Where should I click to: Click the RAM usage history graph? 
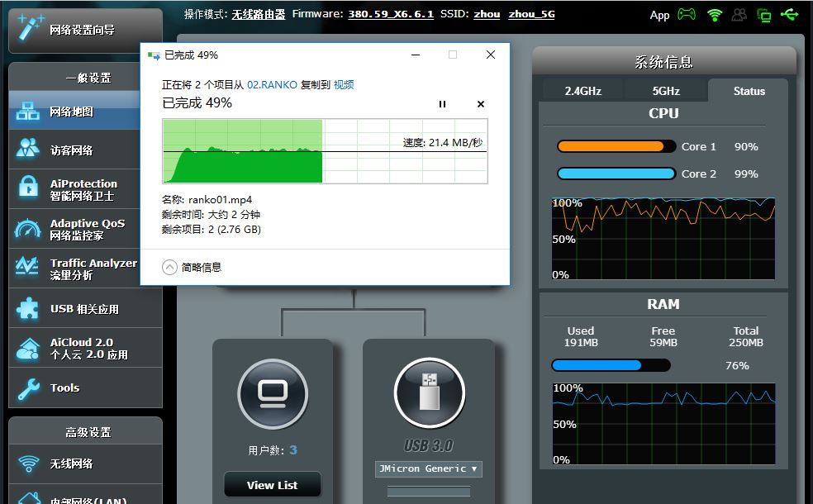[663, 424]
